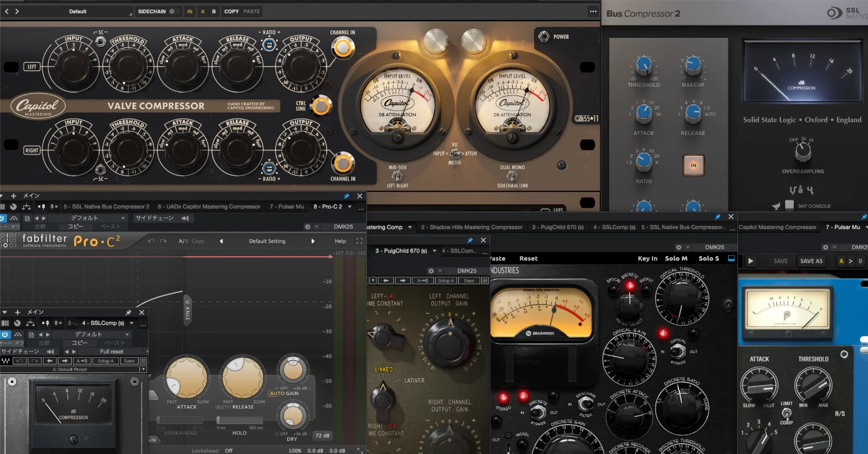The width and height of the screenshot is (868, 454).
Task: Click Shadow Hills blue display icon
Action: click(731, 258)
